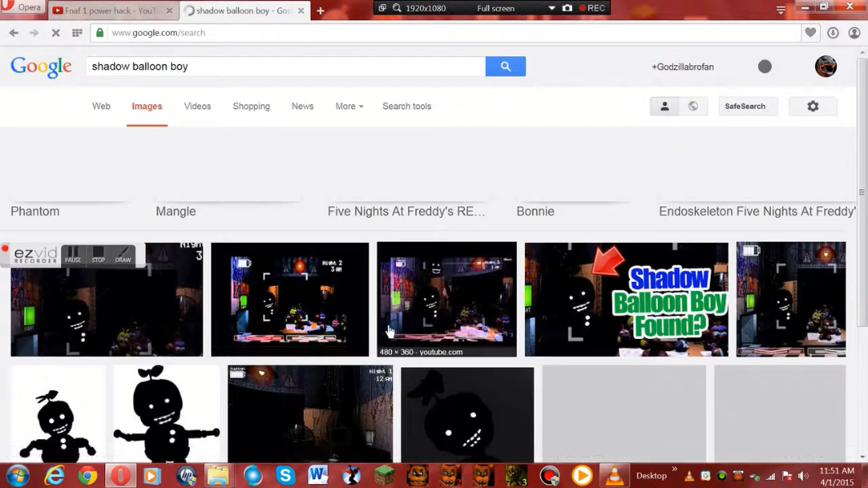This screenshot has height=488, width=868.
Task: Launch Skype from the taskbar
Action: pyautogui.click(x=285, y=475)
